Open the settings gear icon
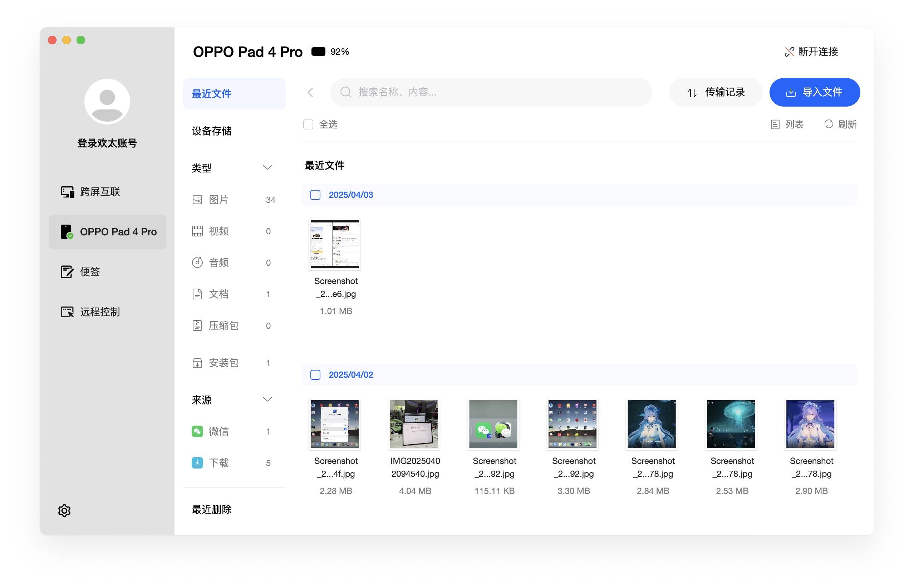914x588 pixels. click(64, 510)
